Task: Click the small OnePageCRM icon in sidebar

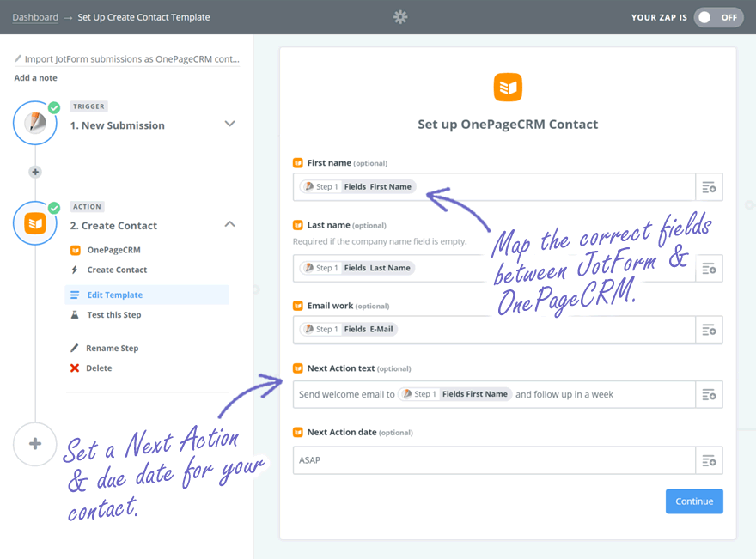Action: [76, 250]
